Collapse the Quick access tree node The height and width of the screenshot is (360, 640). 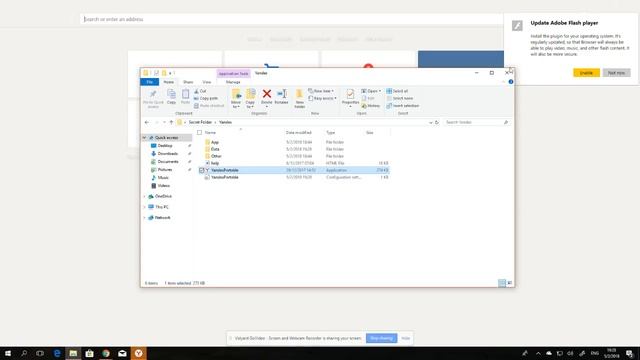[x=144, y=138]
